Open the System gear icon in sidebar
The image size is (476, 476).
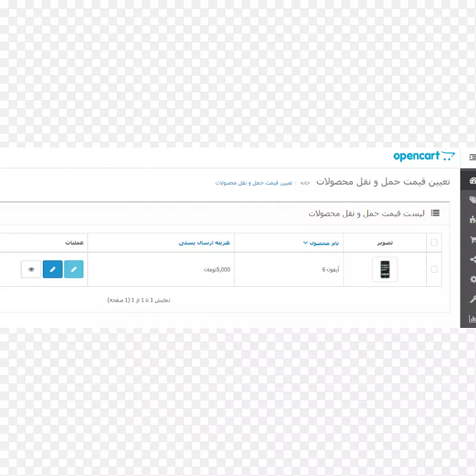[472, 279]
